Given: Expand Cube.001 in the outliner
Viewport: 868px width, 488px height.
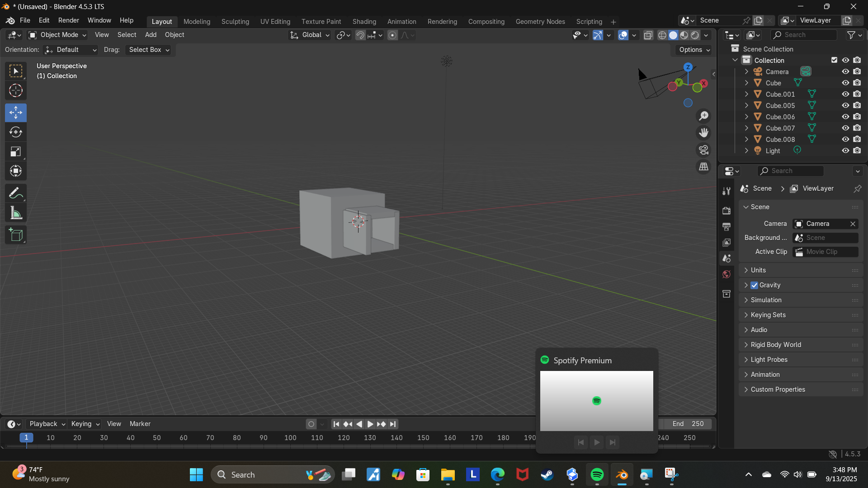Looking at the screenshot, I should [x=746, y=94].
